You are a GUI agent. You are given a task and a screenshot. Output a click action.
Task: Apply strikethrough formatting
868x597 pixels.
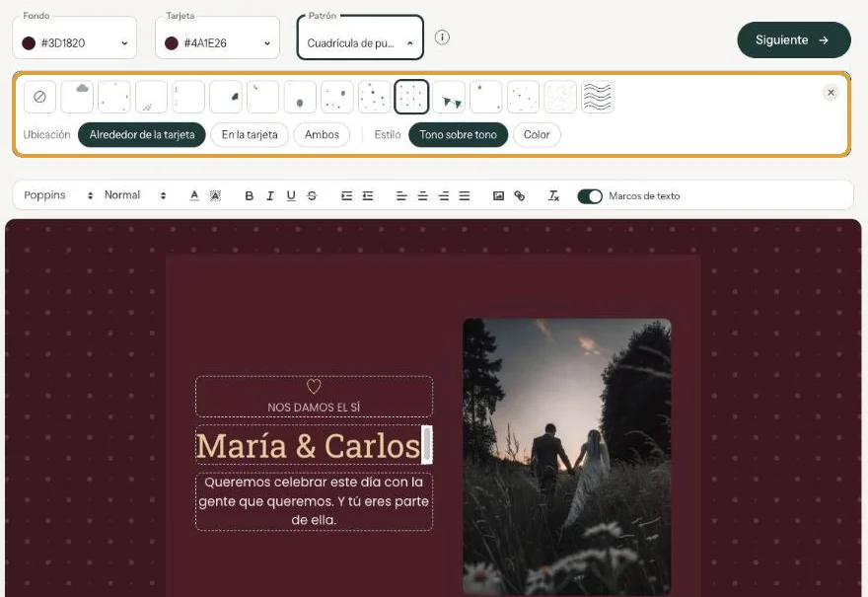click(x=313, y=195)
